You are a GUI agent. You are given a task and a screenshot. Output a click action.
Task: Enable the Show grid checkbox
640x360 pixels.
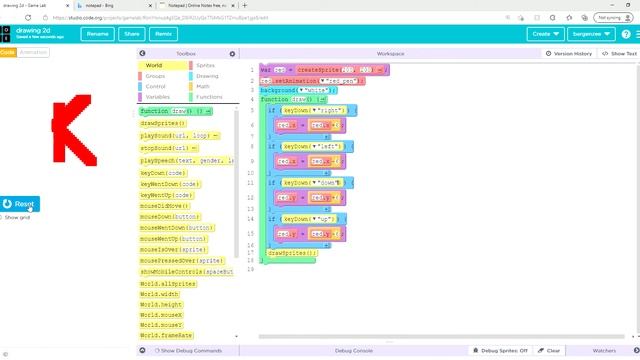[x=1, y=218]
